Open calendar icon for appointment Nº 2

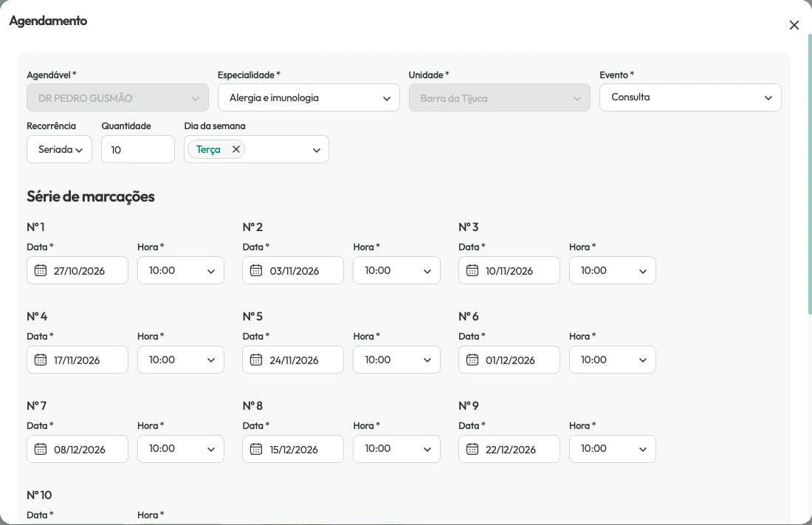[256, 270]
